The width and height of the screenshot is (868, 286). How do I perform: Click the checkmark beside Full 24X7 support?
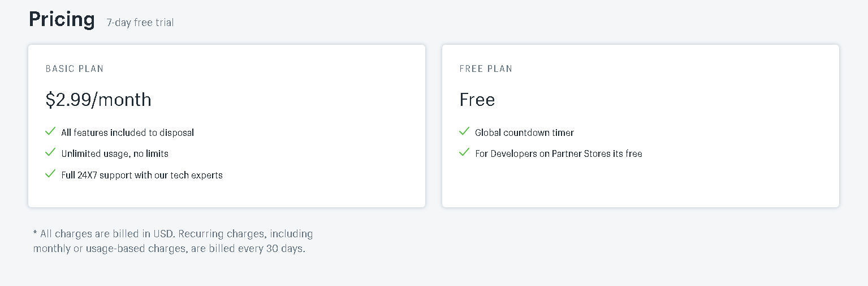pos(50,174)
